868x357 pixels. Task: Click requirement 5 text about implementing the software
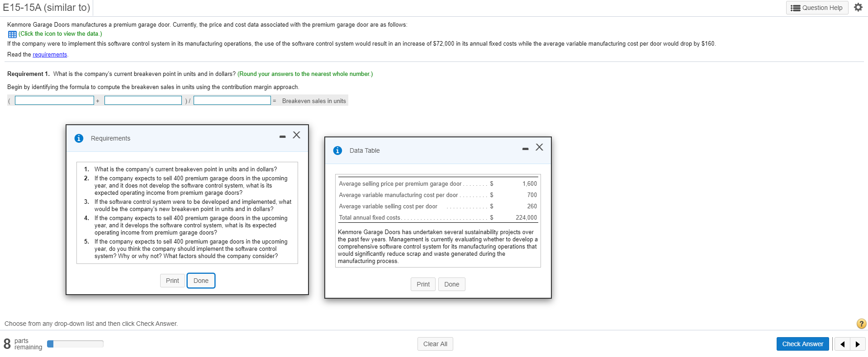tap(191, 249)
